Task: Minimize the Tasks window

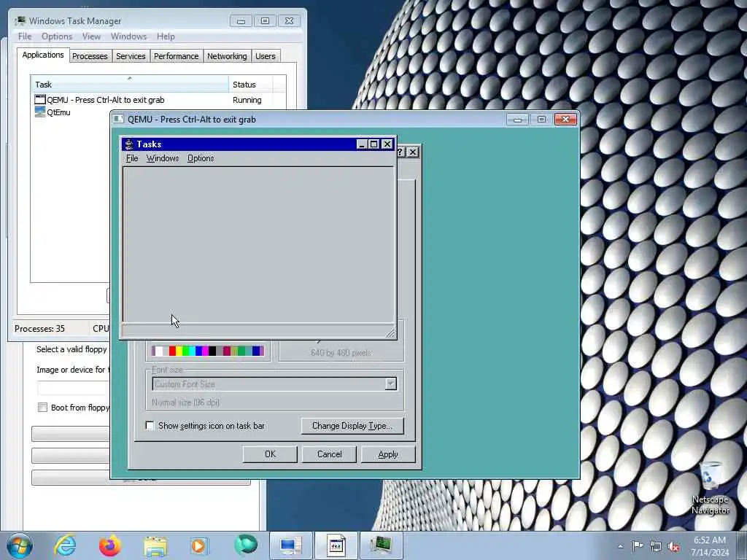Action: coord(362,144)
